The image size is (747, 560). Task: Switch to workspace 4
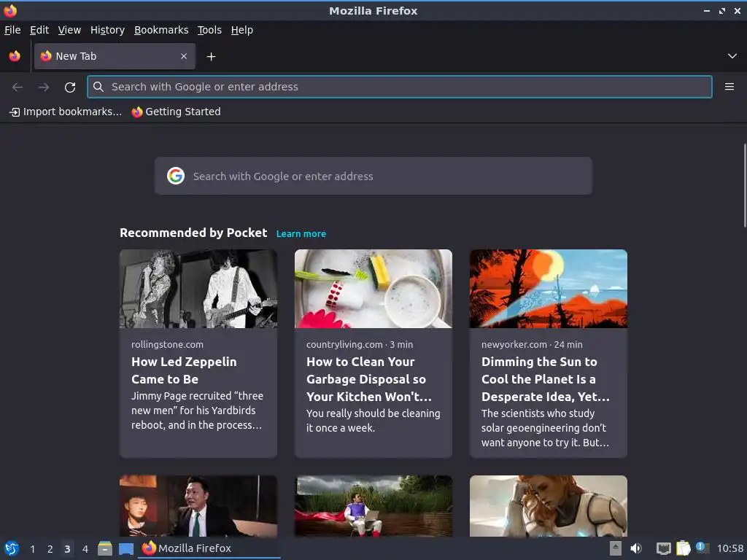pyautogui.click(x=85, y=549)
